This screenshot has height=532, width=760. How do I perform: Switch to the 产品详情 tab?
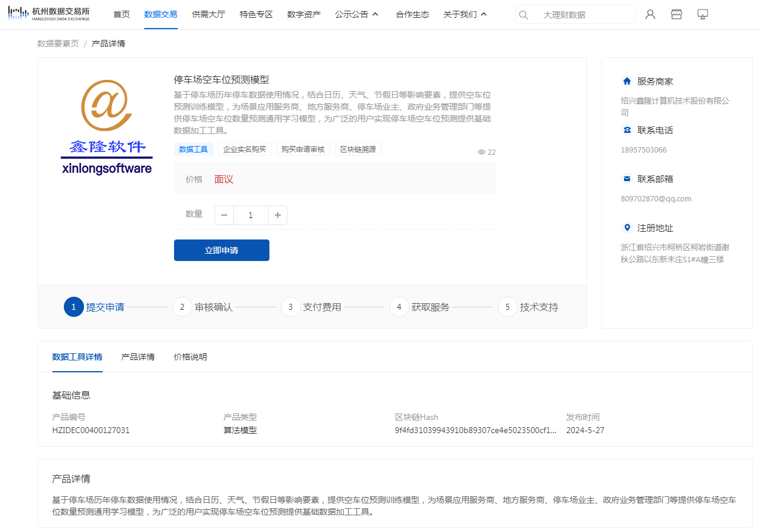click(x=138, y=357)
